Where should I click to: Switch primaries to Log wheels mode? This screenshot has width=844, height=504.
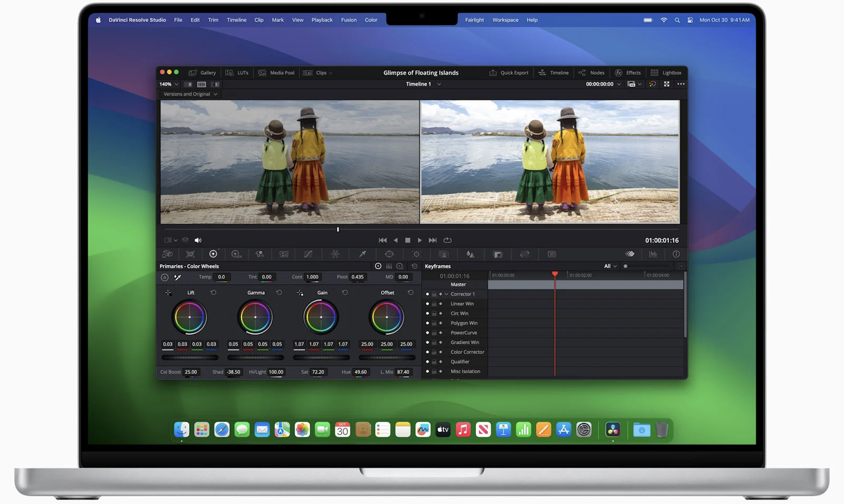(x=400, y=266)
